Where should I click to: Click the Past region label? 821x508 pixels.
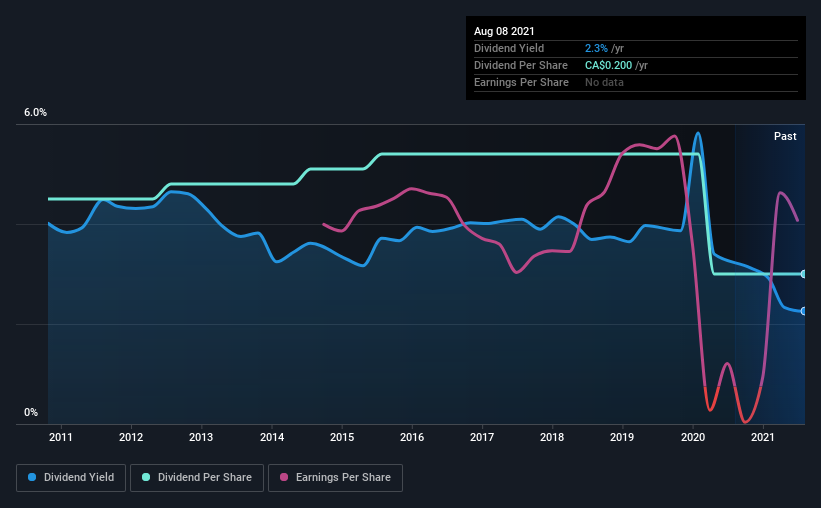pyautogui.click(x=785, y=136)
